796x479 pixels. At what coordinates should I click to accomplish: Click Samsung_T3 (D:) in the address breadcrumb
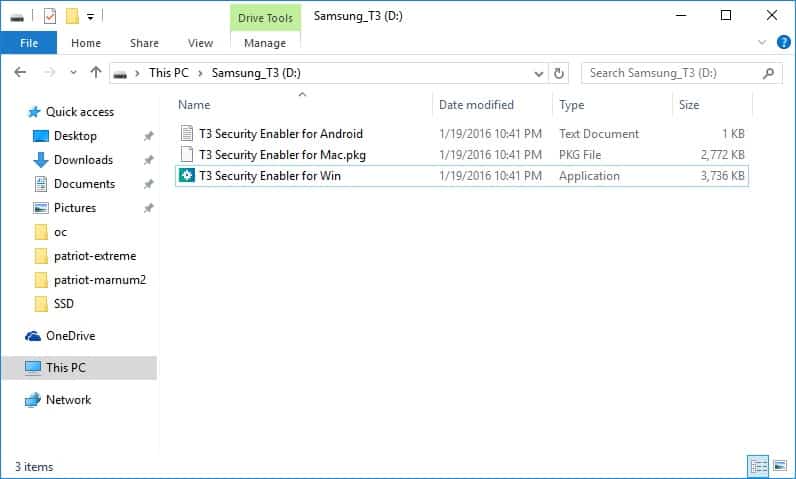click(x=256, y=73)
